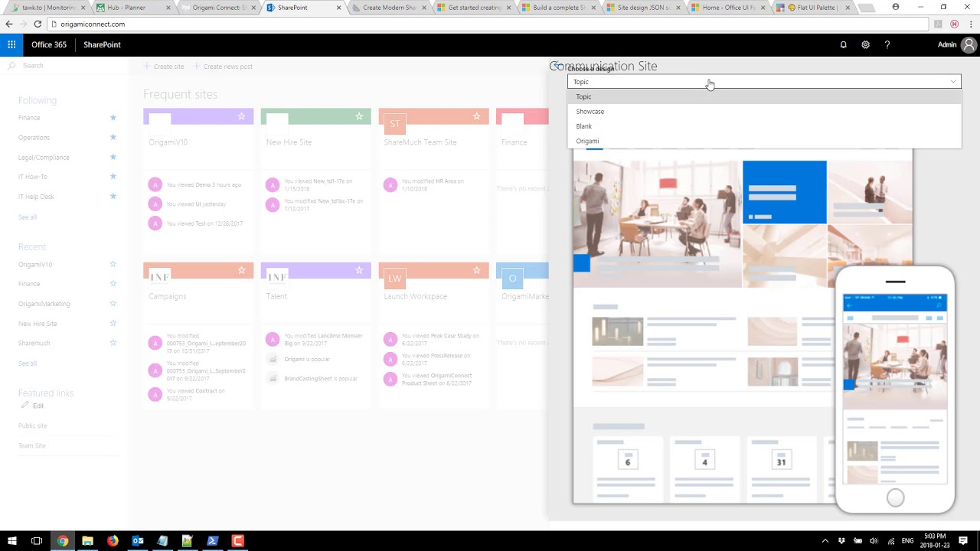Toggle follow star on OrigamiMarketing recent item

[113, 304]
